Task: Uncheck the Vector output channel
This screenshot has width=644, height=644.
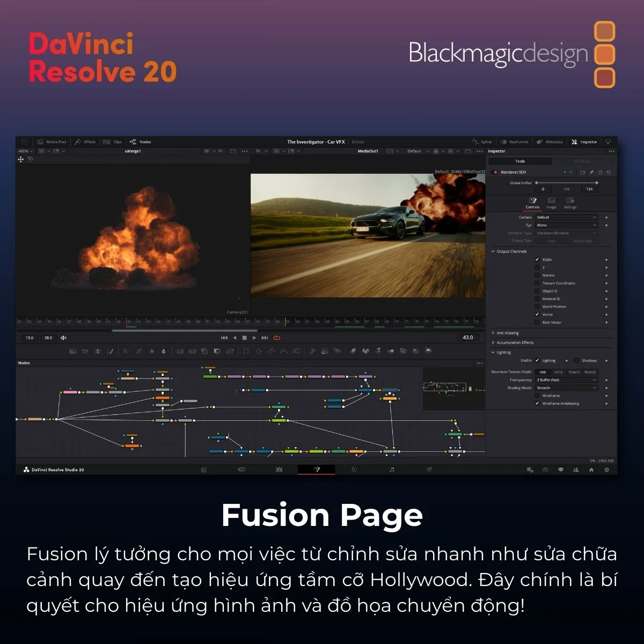Action: pyautogui.click(x=537, y=314)
